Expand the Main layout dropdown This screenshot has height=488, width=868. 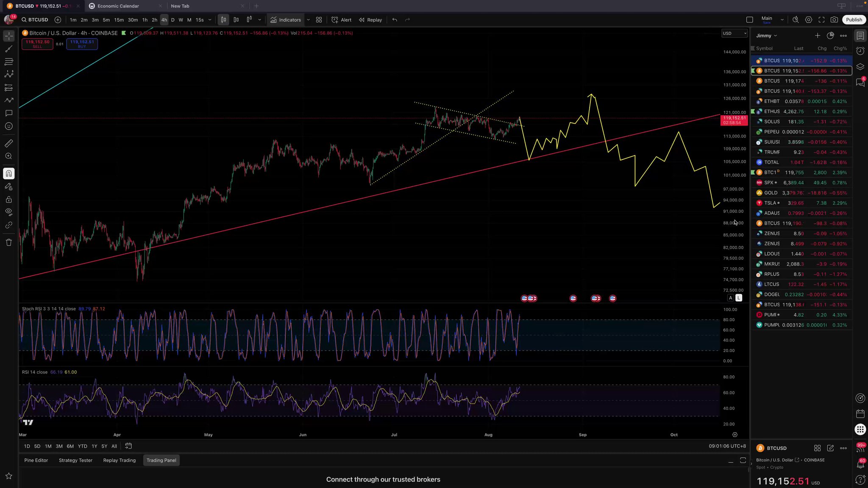(782, 20)
